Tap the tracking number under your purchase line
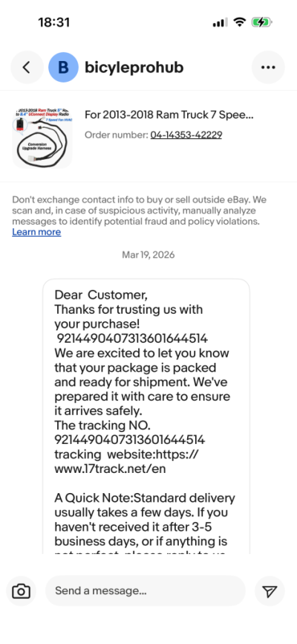This screenshot has height=644, width=297. pos(132,338)
